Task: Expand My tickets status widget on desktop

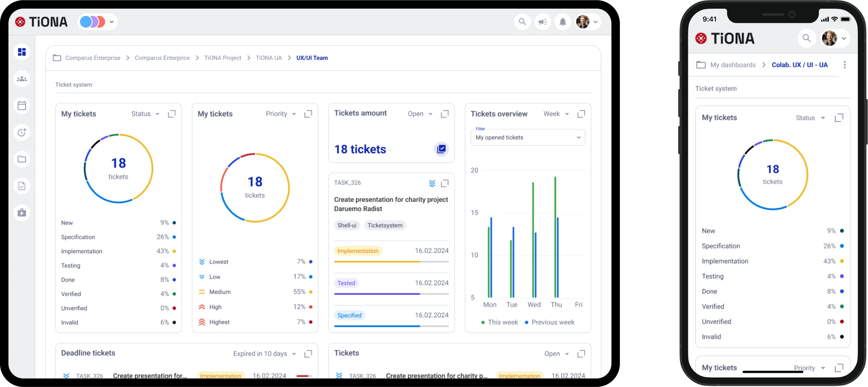Action: [172, 114]
